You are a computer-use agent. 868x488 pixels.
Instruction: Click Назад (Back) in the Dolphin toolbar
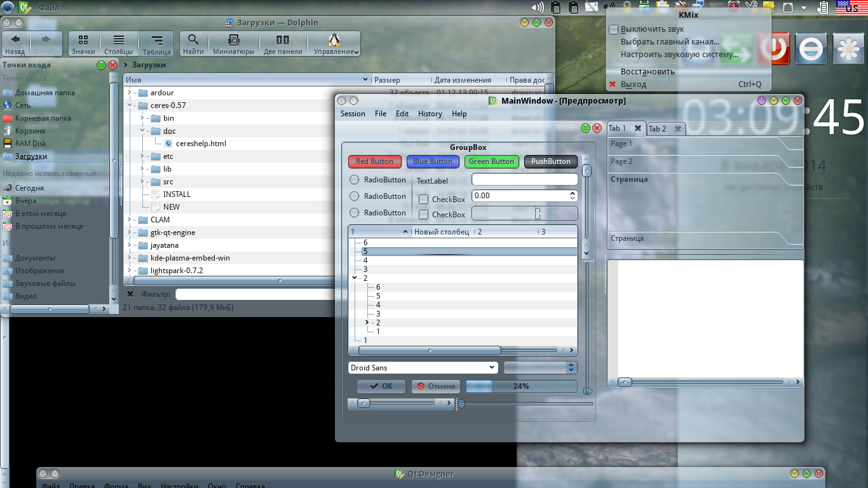coord(15,44)
